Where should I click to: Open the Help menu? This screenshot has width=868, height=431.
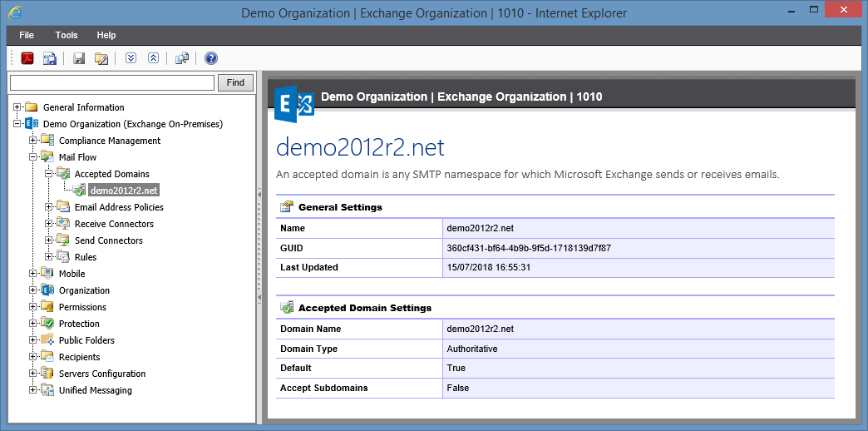click(106, 35)
